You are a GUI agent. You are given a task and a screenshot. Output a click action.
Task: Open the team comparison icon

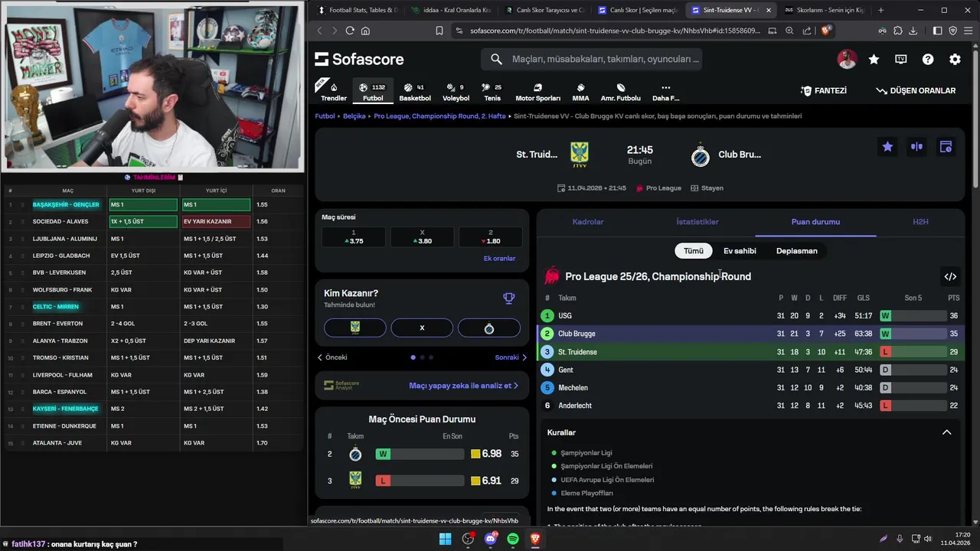(x=916, y=147)
